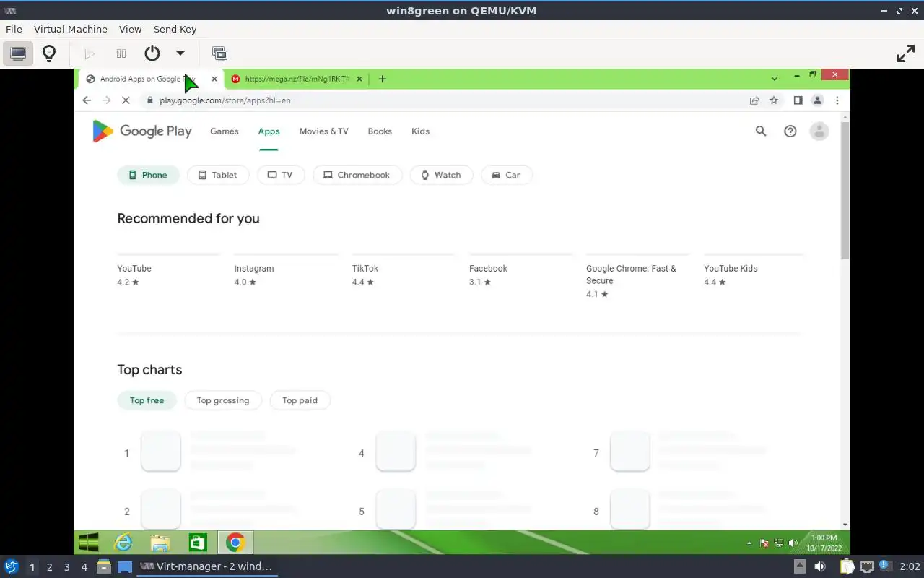Screen dimensions: 924x578
Task: Open Windows Store from taskbar
Action: point(198,543)
